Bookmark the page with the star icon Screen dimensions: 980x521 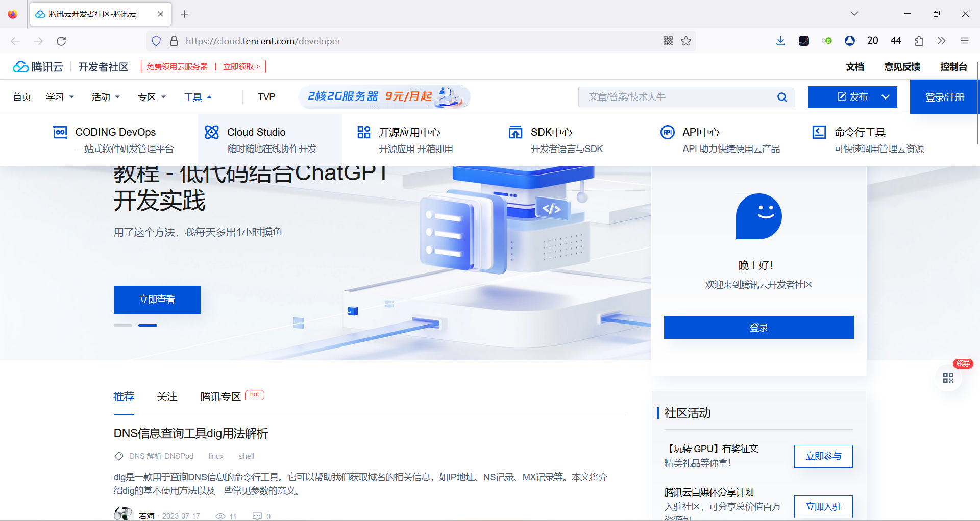click(686, 41)
